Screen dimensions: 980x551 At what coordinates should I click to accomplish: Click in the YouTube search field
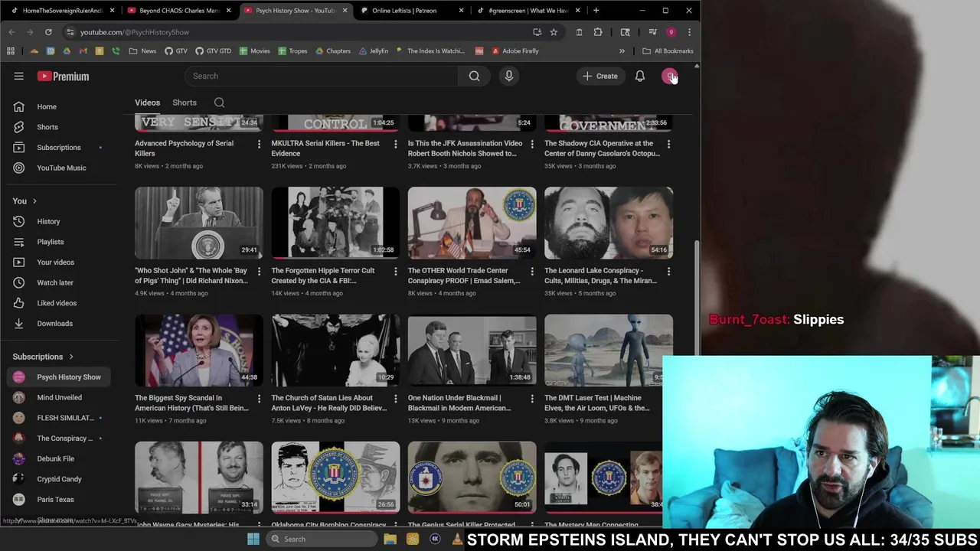coord(322,76)
